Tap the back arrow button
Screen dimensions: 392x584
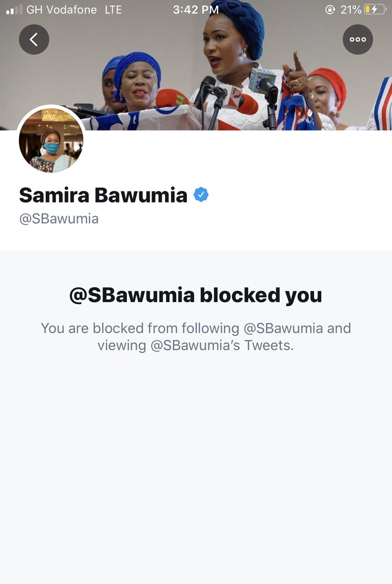click(x=34, y=40)
